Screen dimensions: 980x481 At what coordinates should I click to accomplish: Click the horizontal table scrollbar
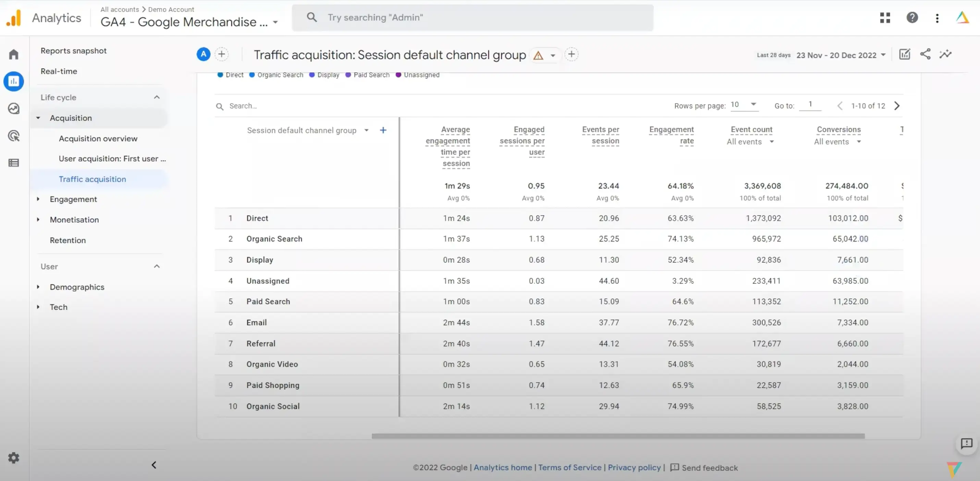[x=618, y=436]
